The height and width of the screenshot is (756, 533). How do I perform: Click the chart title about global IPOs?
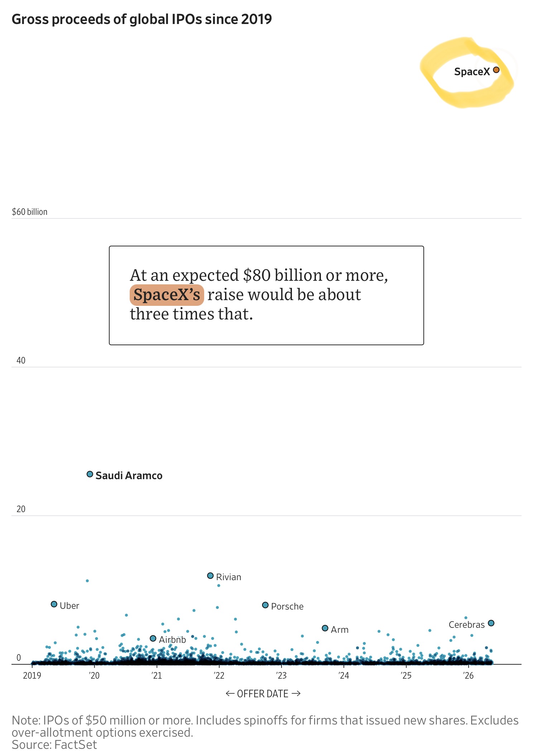(x=142, y=19)
